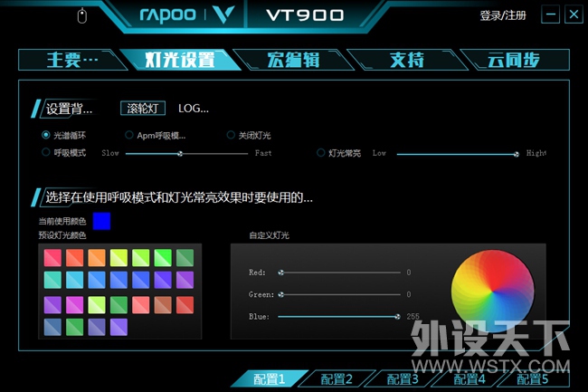
Task: Open the 云同步 cloud sync tab
Action: [514, 60]
